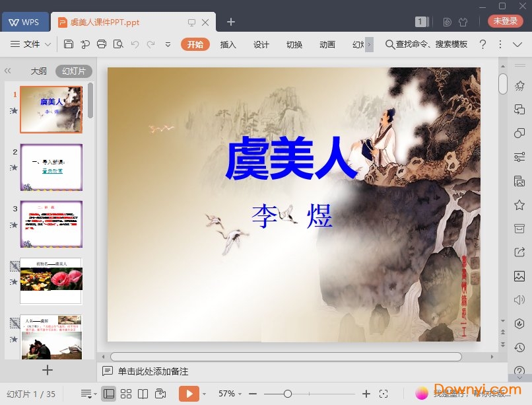Click the Undo icon
Screen dimensions: 532x405
click(x=135, y=43)
